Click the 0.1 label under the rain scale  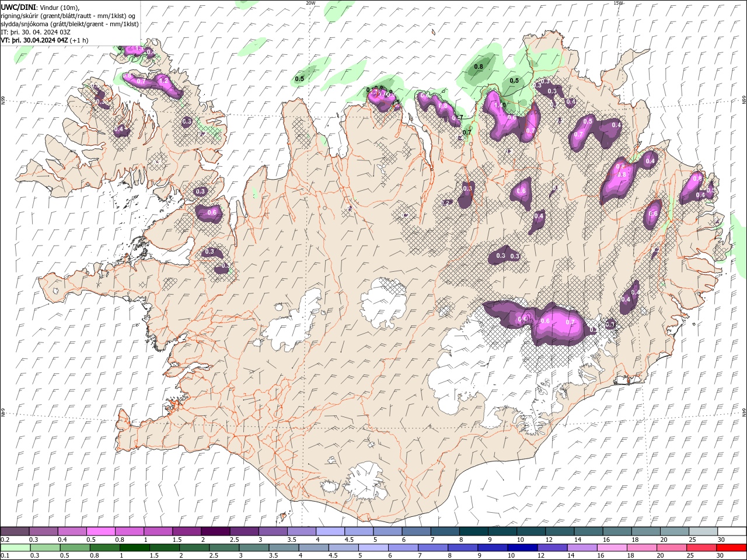5,555
